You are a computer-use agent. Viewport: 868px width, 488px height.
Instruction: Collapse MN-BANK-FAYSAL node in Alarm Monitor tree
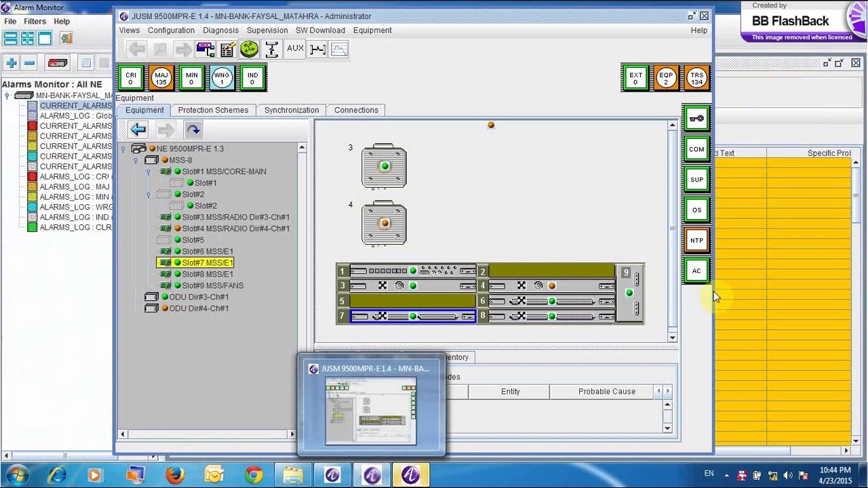(7, 96)
